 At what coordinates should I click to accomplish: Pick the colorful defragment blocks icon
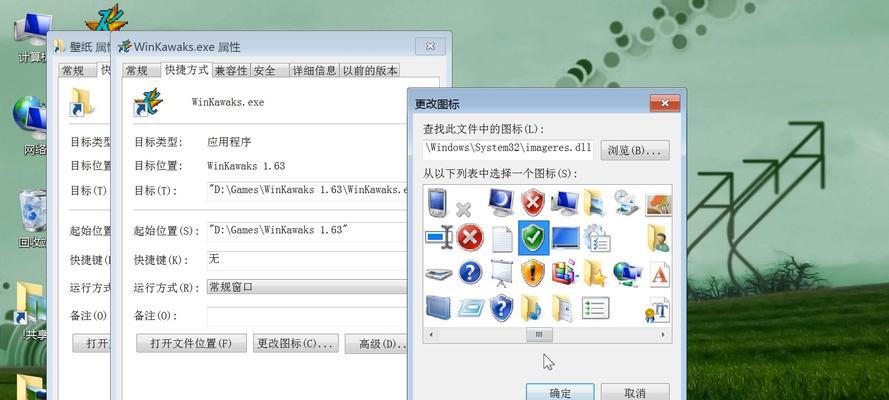(565, 273)
